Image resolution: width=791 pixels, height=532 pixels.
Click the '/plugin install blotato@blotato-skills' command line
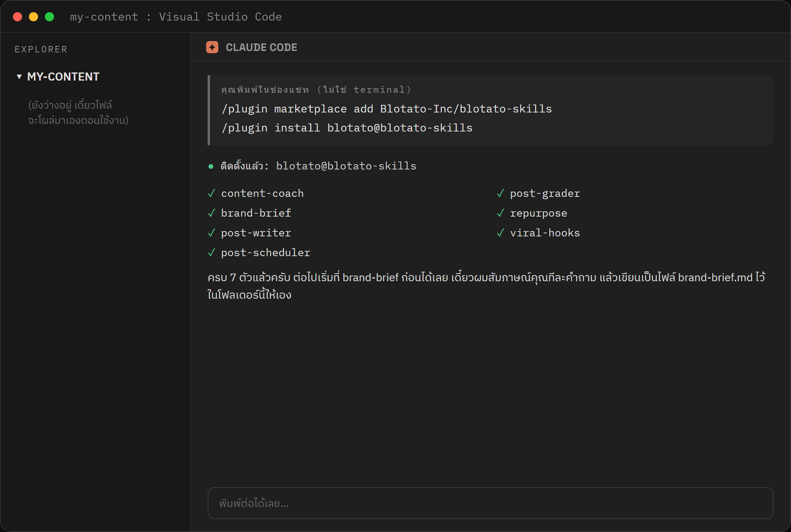tap(347, 128)
